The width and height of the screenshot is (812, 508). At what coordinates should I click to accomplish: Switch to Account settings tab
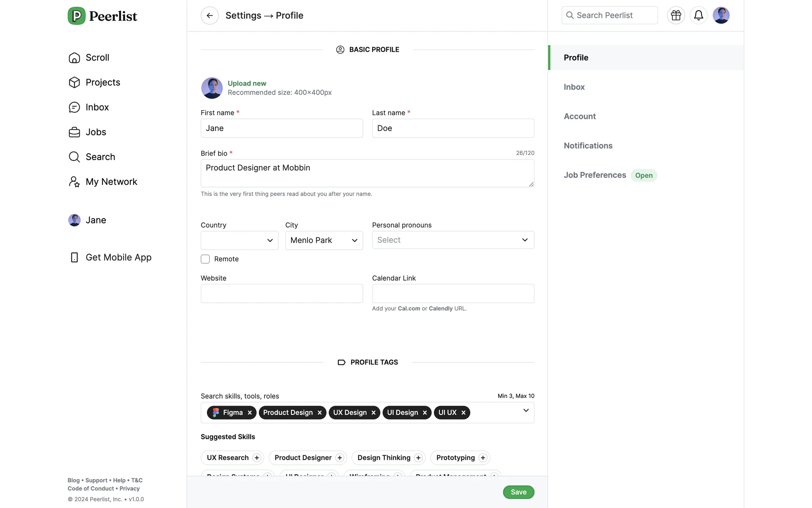[x=579, y=116]
